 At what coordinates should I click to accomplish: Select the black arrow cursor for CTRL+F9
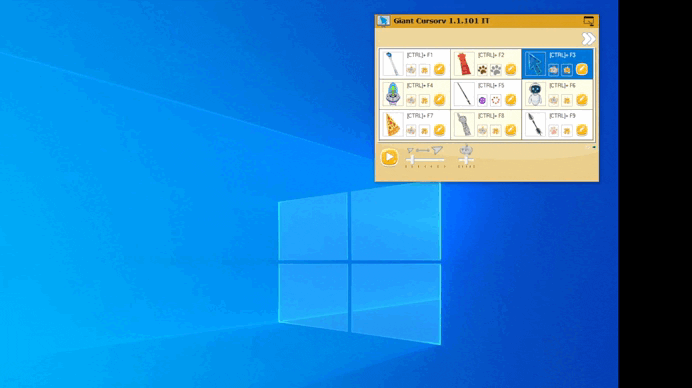click(x=535, y=124)
